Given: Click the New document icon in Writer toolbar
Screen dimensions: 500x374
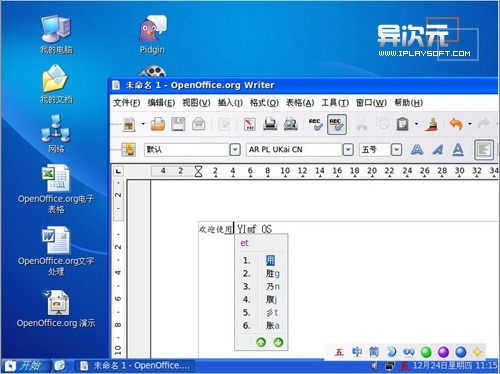Looking at the screenshot, I should [129, 124].
